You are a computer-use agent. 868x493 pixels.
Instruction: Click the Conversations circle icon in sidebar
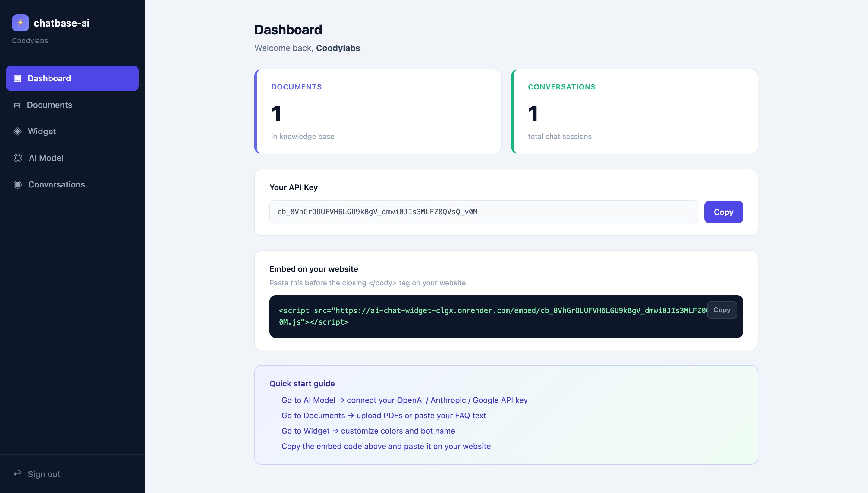17,184
